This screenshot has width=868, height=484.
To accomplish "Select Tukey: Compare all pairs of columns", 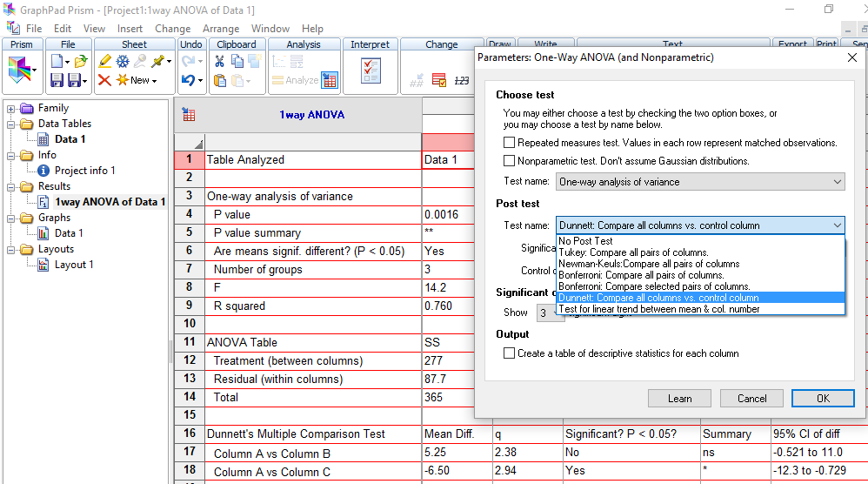I will (x=700, y=252).
